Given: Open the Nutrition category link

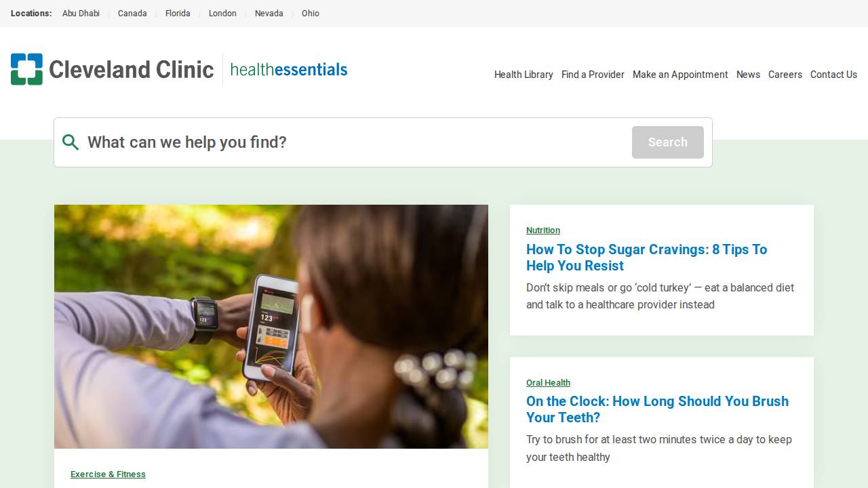Looking at the screenshot, I should (543, 230).
